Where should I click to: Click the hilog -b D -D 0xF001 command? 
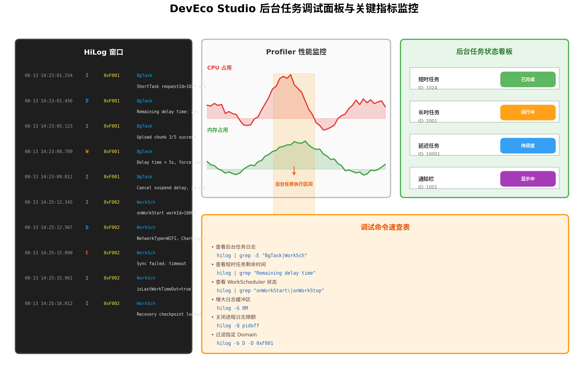[x=245, y=343]
